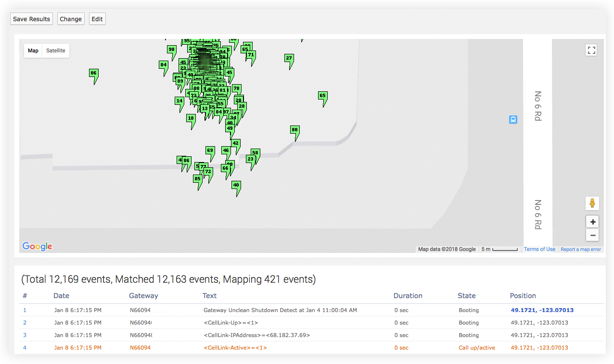
Task: Open event number 3 link
Action: [25, 335]
